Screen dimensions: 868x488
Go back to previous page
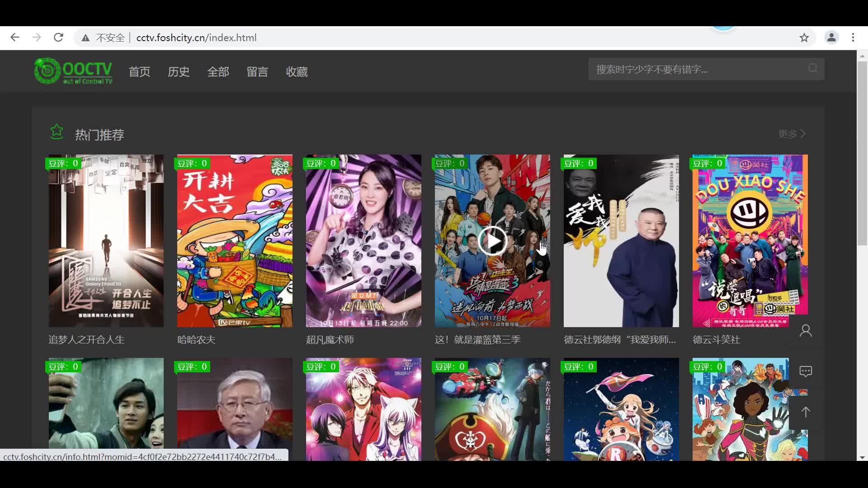pos(15,38)
